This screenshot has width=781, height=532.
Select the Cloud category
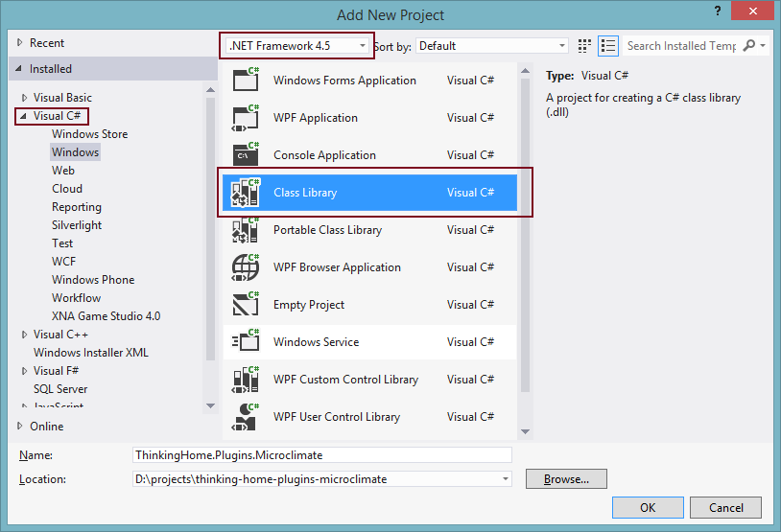[67, 189]
